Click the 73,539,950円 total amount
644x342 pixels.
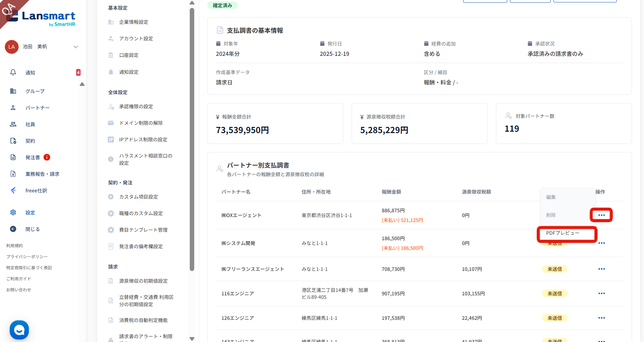click(x=242, y=130)
